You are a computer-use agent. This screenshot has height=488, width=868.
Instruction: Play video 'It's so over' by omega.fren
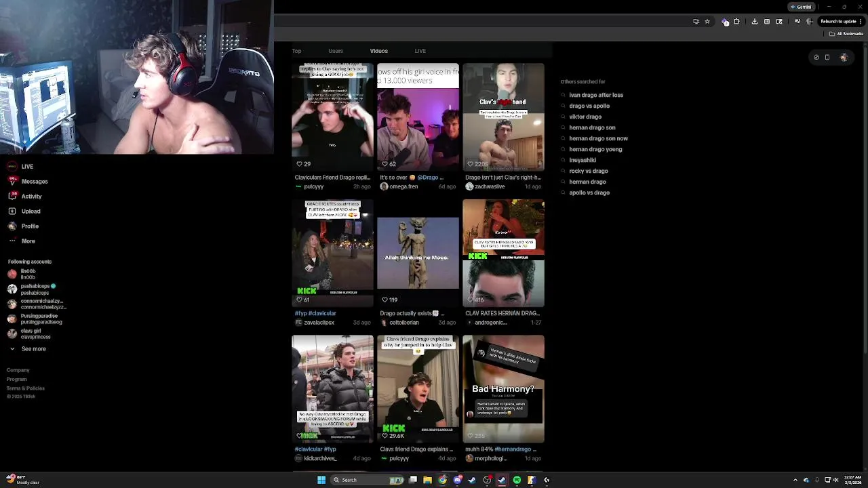click(x=418, y=117)
